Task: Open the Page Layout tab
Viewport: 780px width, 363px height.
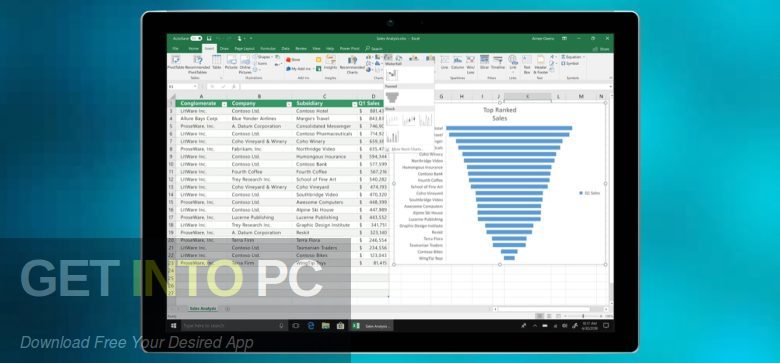Action: coord(245,49)
